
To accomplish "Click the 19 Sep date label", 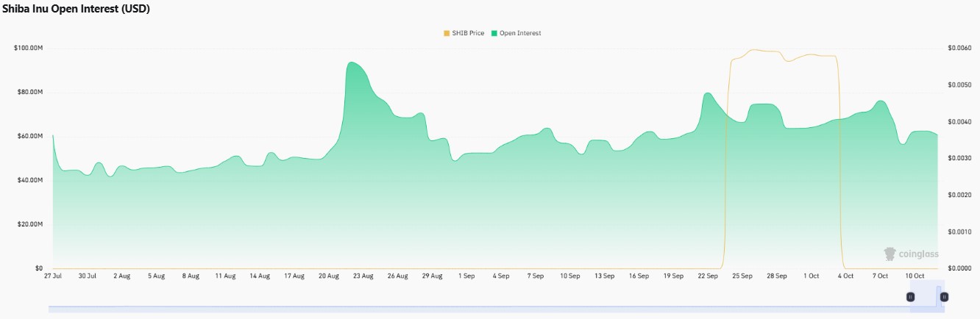I will coord(673,276).
